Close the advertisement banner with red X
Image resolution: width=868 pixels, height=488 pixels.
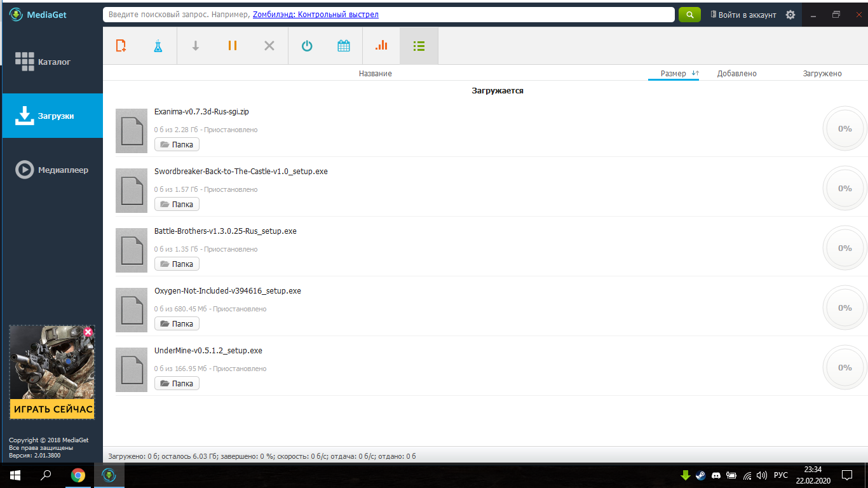(x=88, y=332)
